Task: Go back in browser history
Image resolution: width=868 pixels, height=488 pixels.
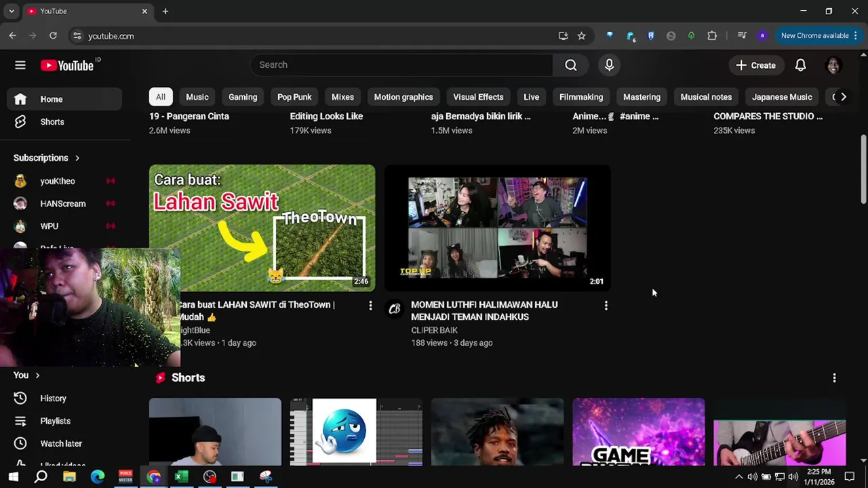Action: [12, 36]
